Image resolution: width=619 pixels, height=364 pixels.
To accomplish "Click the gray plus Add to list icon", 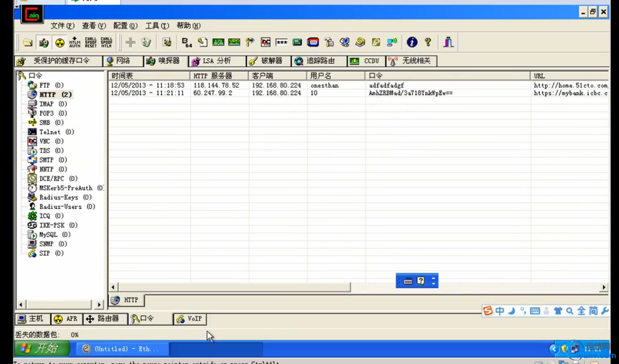I will click(130, 42).
